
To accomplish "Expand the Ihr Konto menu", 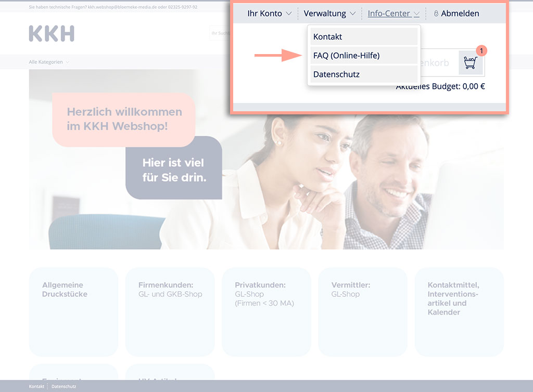I will coord(269,14).
